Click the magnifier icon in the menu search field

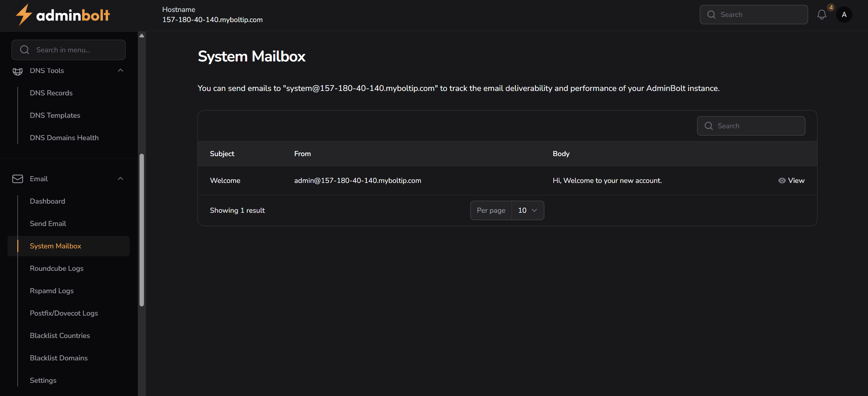(x=24, y=50)
